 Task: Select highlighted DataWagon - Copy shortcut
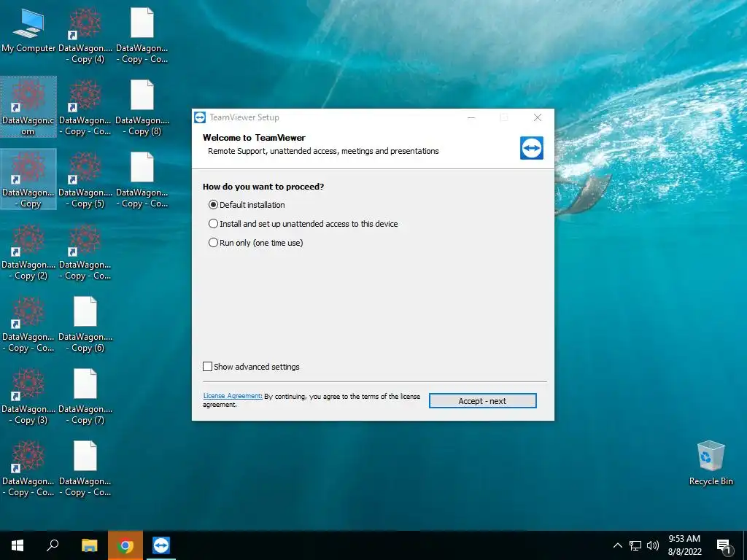[x=28, y=179]
